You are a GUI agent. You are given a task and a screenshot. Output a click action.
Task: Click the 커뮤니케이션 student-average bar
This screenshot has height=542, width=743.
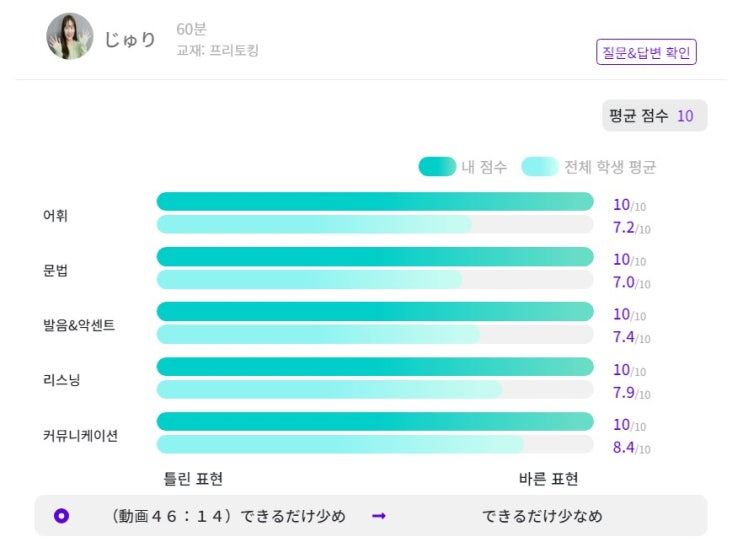point(340,444)
